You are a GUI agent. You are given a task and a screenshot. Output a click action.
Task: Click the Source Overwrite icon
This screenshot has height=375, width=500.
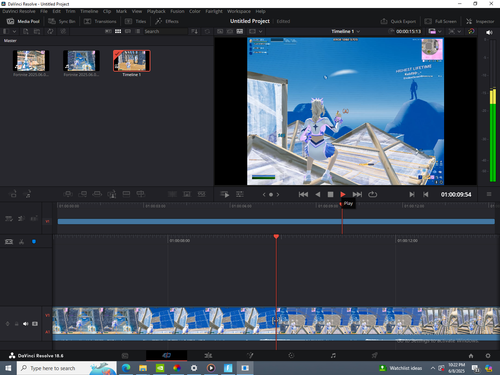click(x=141, y=194)
